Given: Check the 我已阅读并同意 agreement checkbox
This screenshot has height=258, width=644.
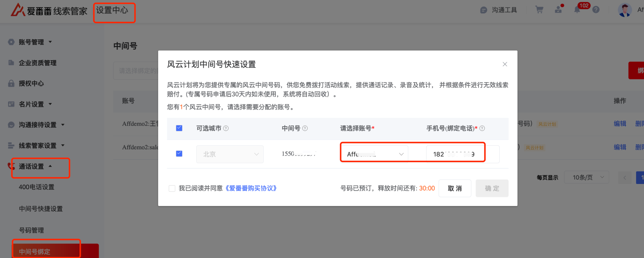Looking at the screenshot, I should pos(172,188).
